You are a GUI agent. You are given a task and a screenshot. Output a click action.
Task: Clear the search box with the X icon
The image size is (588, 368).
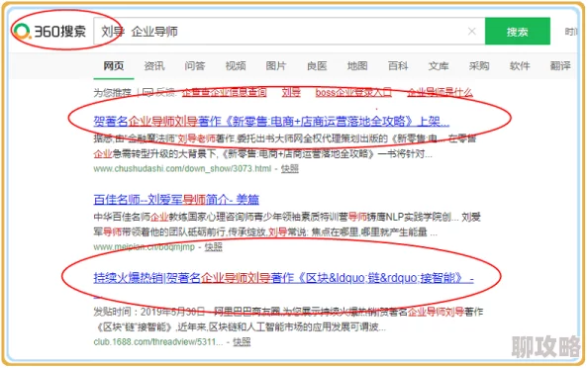tap(472, 32)
